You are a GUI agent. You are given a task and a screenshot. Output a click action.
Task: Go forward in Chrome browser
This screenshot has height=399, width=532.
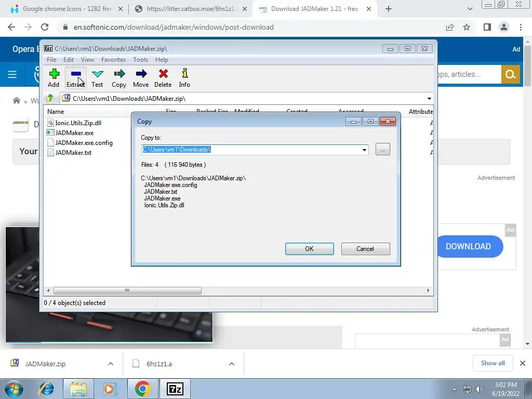[x=28, y=27]
